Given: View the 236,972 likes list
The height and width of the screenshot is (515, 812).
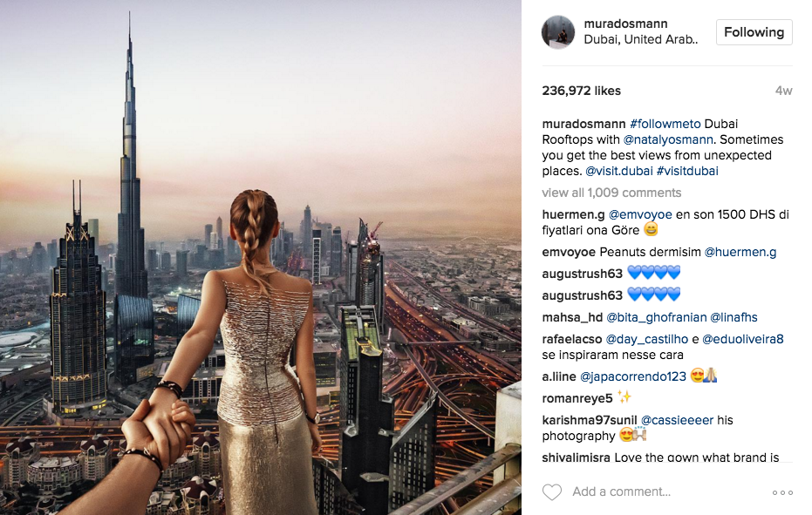Looking at the screenshot, I should 581,91.
